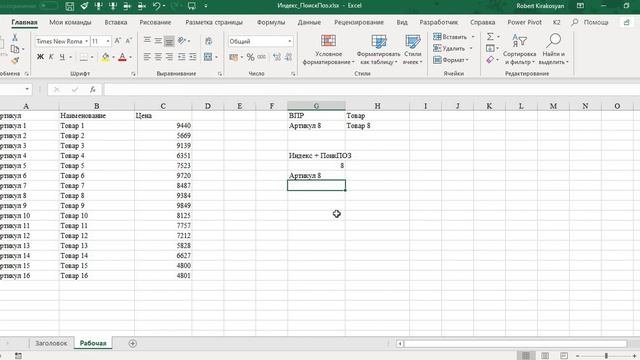The image size is (640, 360).
Task: Open Форматировать как таблицу gallery
Action: click(378, 49)
